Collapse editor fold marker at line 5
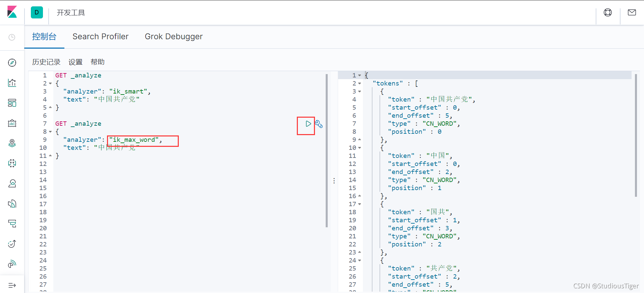This screenshot has height=293, width=644. tap(50, 108)
